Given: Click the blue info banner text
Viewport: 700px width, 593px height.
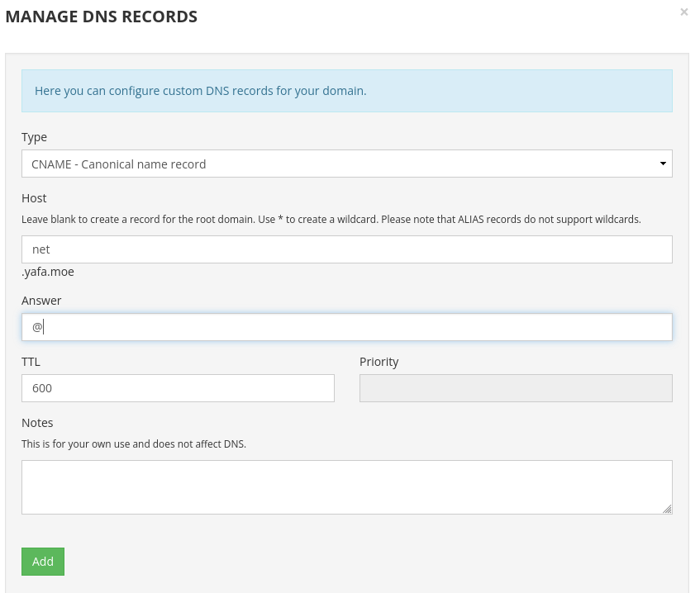Looking at the screenshot, I should pos(201,91).
